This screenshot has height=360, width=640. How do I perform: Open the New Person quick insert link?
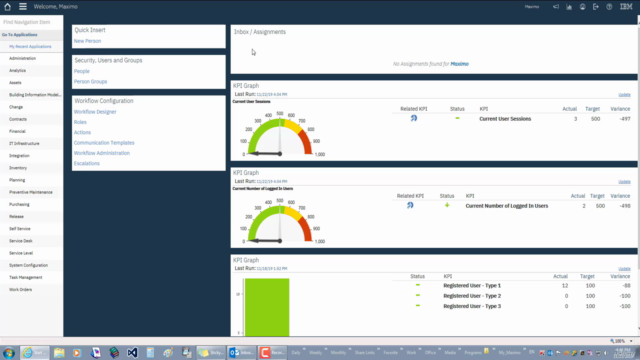(87, 41)
